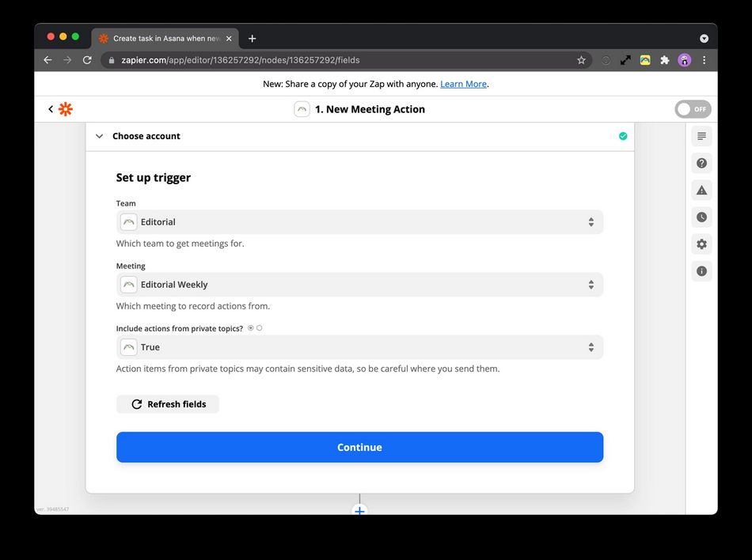Open the history clock sidebar icon
This screenshot has width=752, height=560.
click(x=701, y=217)
